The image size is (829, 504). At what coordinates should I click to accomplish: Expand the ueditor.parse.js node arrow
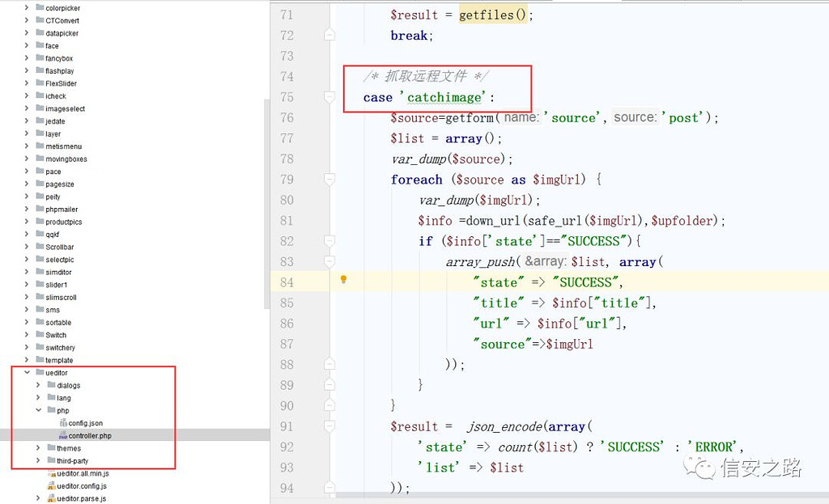[x=38, y=498]
